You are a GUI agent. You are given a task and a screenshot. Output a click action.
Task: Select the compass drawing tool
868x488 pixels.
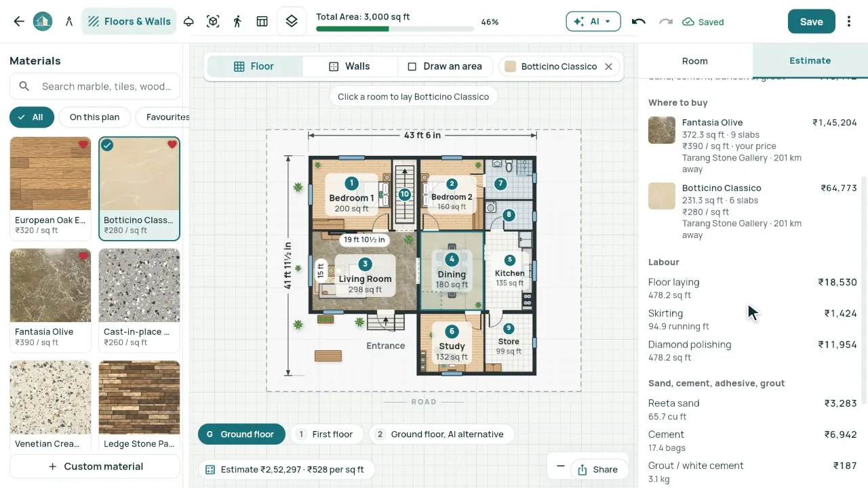(x=69, y=22)
